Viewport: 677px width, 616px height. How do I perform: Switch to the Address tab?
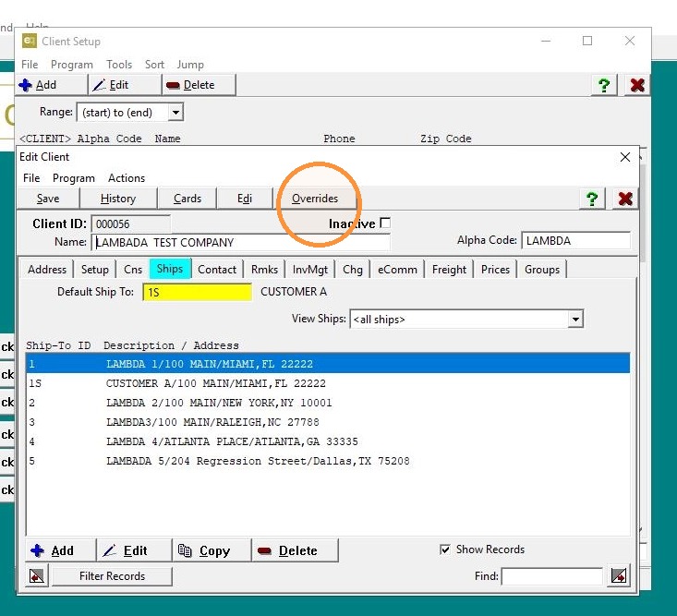click(x=47, y=270)
